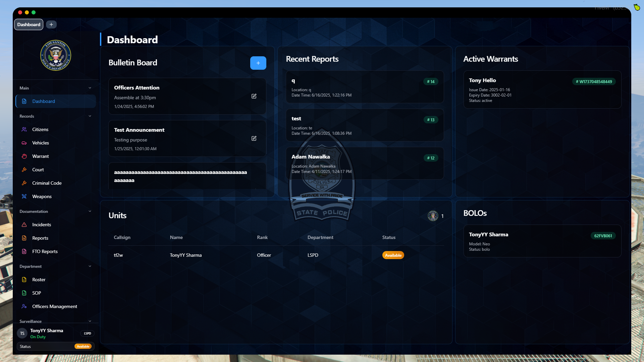Open Criminal Code using its sidebar icon
The width and height of the screenshot is (644, 362).
click(x=24, y=183)
